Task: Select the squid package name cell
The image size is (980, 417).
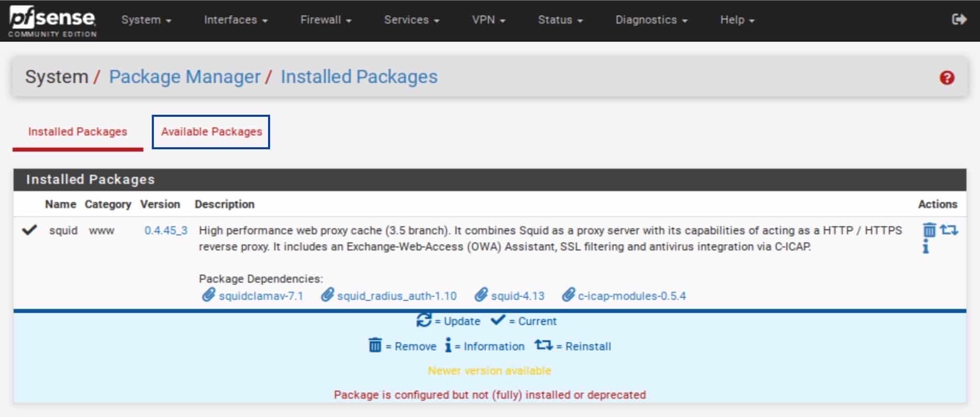Action: (63, 231)
